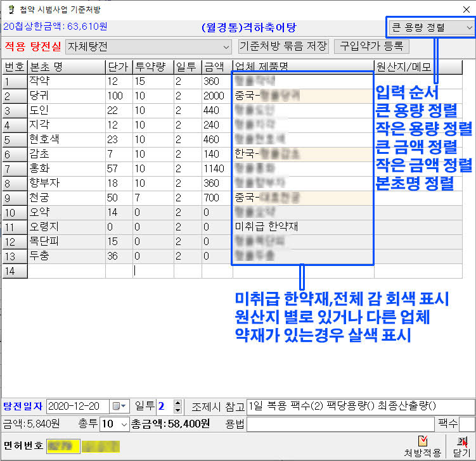The image size is (476, 461).
Task: Click the 본초 명 column header
Action: pos(66,67)
